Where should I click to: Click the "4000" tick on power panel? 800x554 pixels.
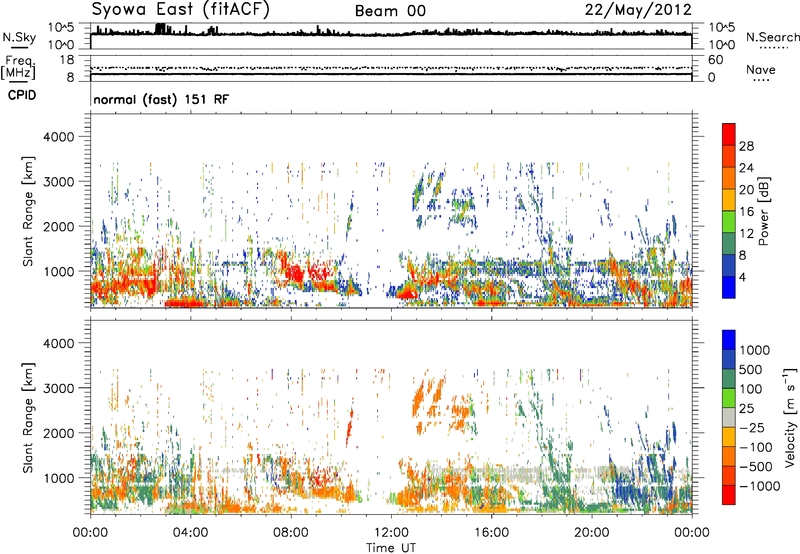click(58, 137)
